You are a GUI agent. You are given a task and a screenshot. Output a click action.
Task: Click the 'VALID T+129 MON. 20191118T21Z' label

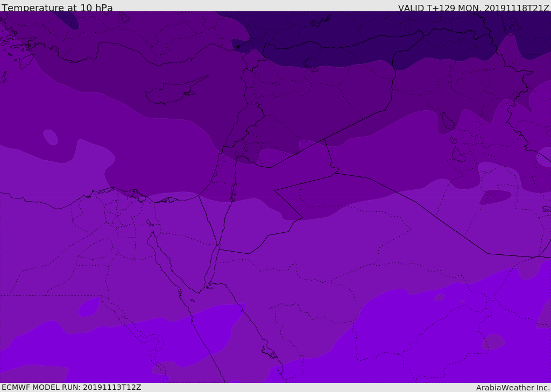474,8
